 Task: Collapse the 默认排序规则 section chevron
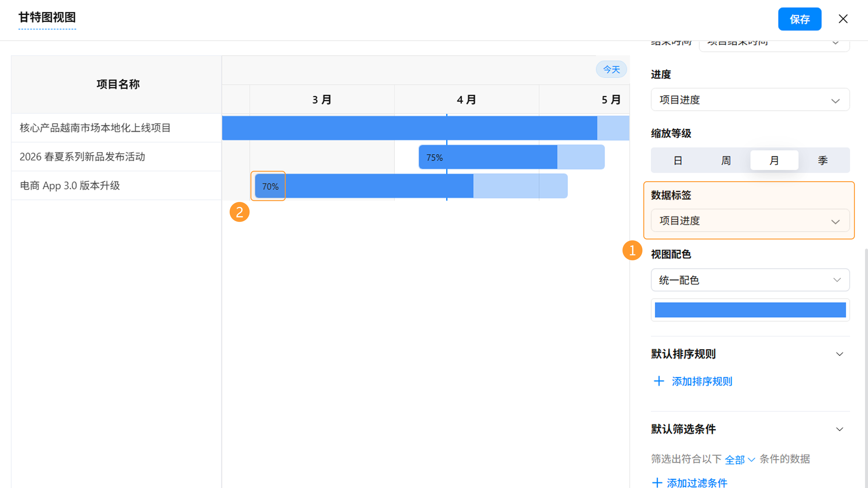point(839,354)
